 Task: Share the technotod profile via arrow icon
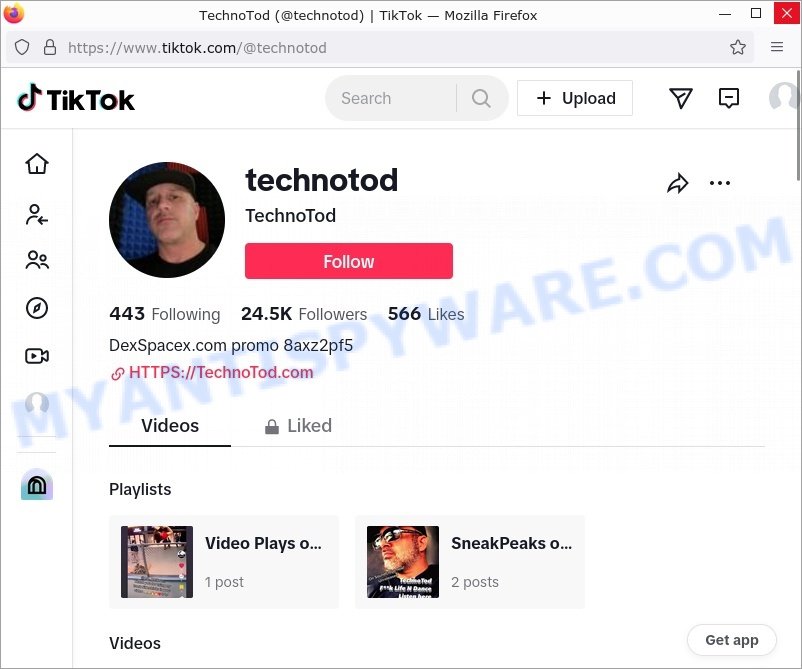[x=678, y=183]
